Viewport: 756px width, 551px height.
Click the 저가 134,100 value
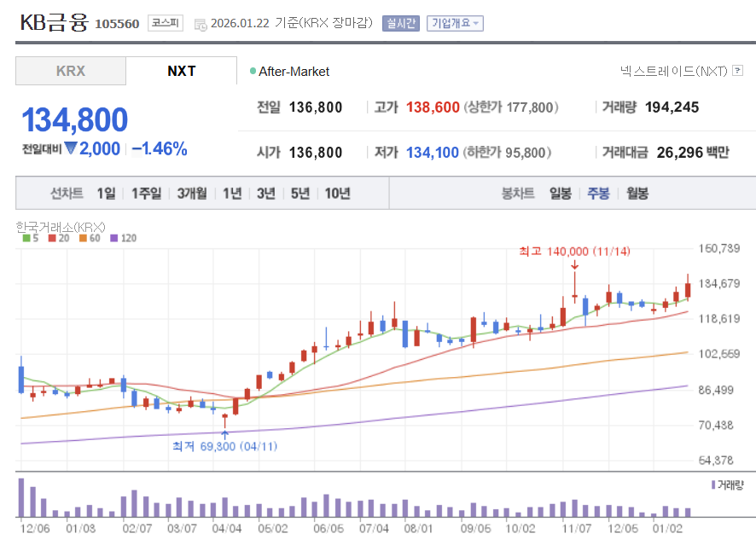(x=432, y=153)
